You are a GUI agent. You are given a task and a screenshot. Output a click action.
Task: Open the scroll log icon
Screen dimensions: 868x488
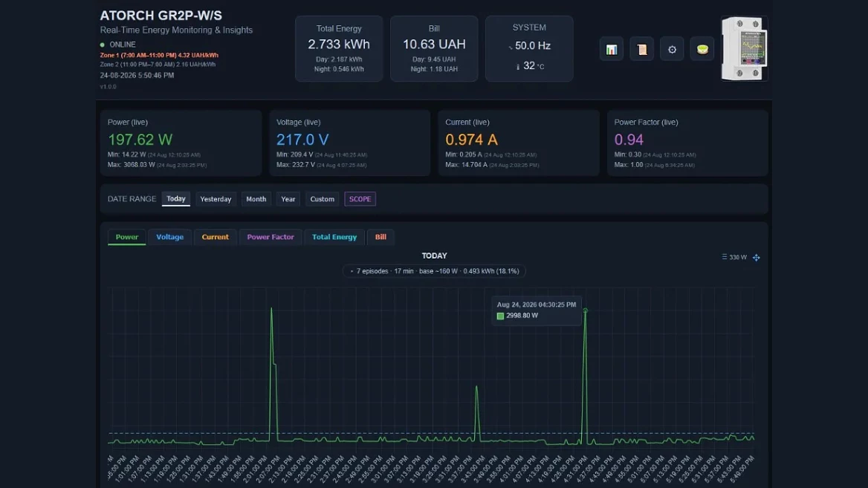pyautogui.click(x=641, y=49)
